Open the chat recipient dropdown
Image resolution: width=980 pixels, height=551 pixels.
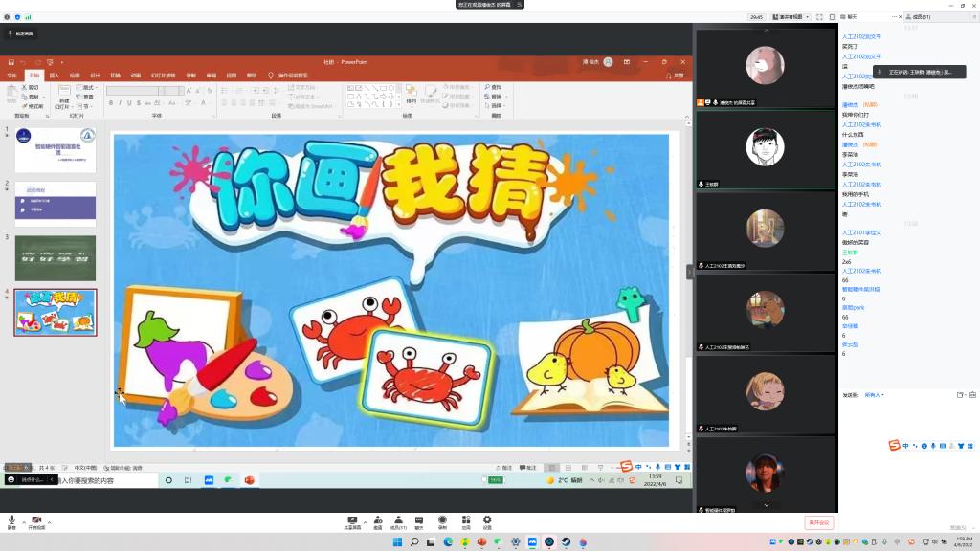tap(875, 395)
